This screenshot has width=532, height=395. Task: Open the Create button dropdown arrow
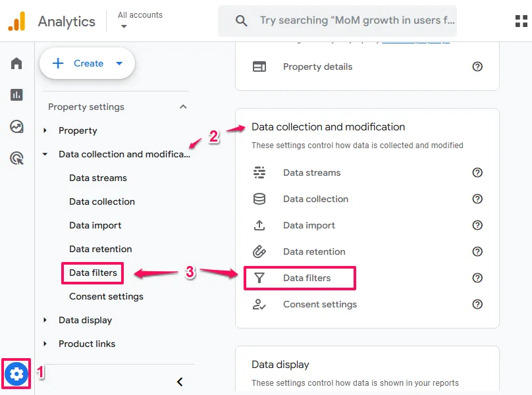point(119,64)
